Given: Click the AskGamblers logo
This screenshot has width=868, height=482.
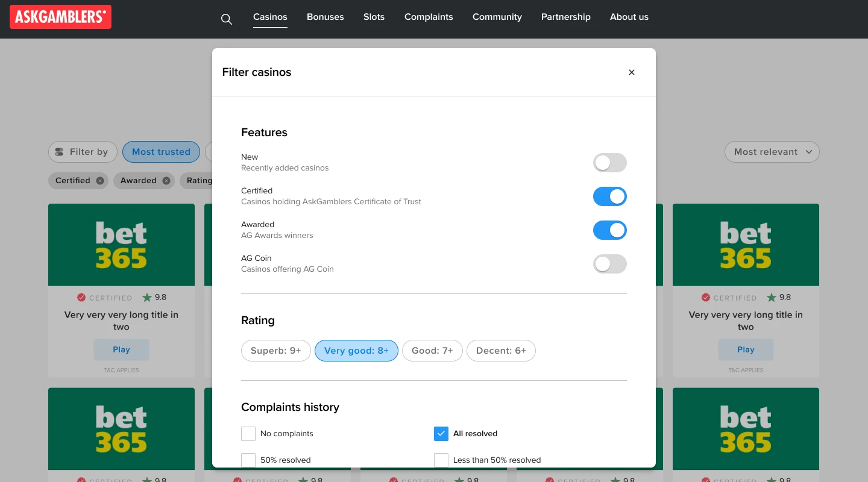Looking at the screenshot, I should pos(60,17).
